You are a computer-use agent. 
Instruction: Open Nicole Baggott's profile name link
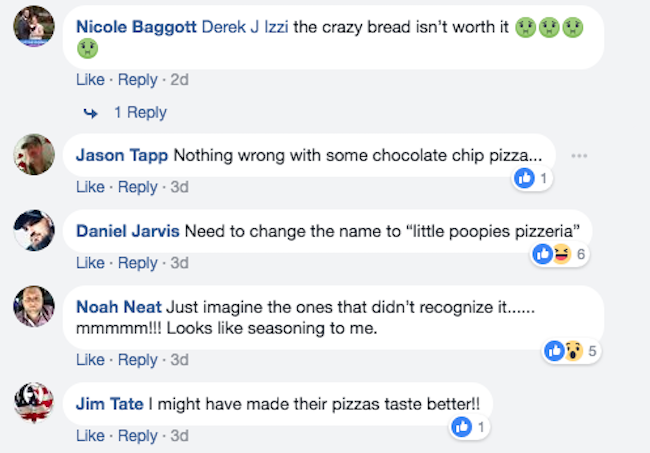[136, 25]
